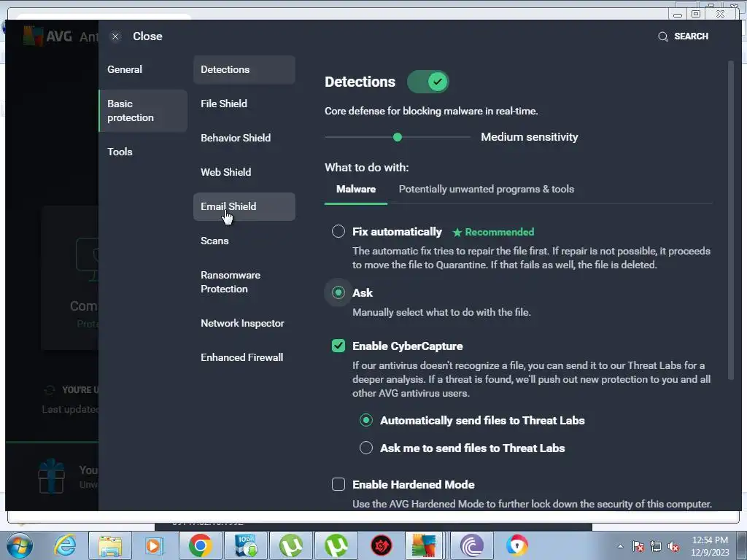Select the Fix automatically radio option
The image size is (747, 560).
pos(338,231)
